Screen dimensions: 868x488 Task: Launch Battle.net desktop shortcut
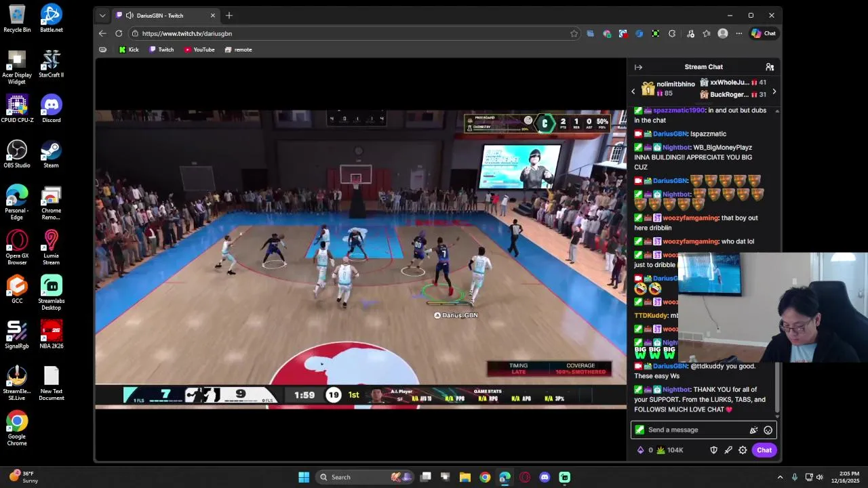51,19
